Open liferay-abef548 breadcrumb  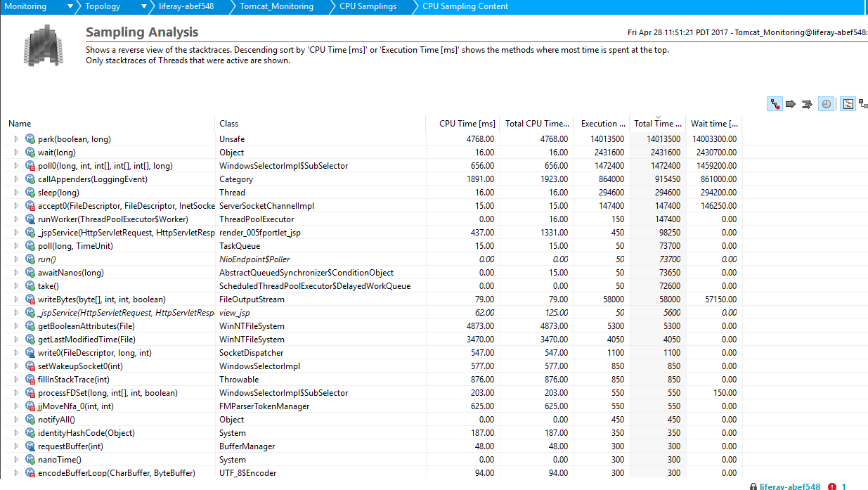(186, 6)
